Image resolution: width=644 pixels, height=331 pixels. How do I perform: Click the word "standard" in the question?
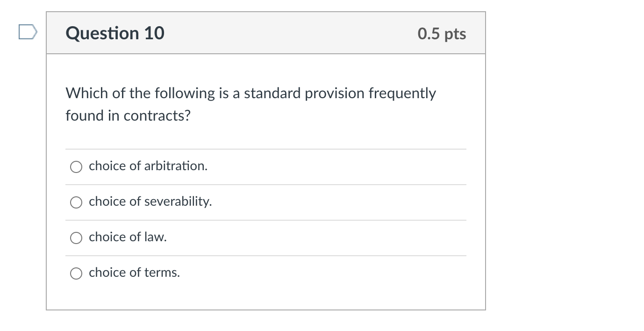pyautogui.click(x=272, y=94)
